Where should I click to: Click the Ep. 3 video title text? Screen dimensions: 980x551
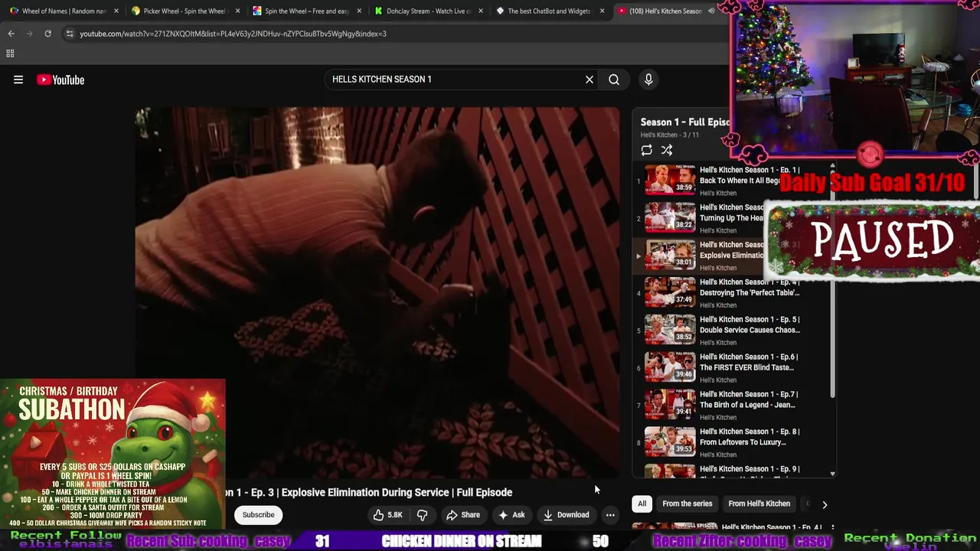[x=369, y=493]
